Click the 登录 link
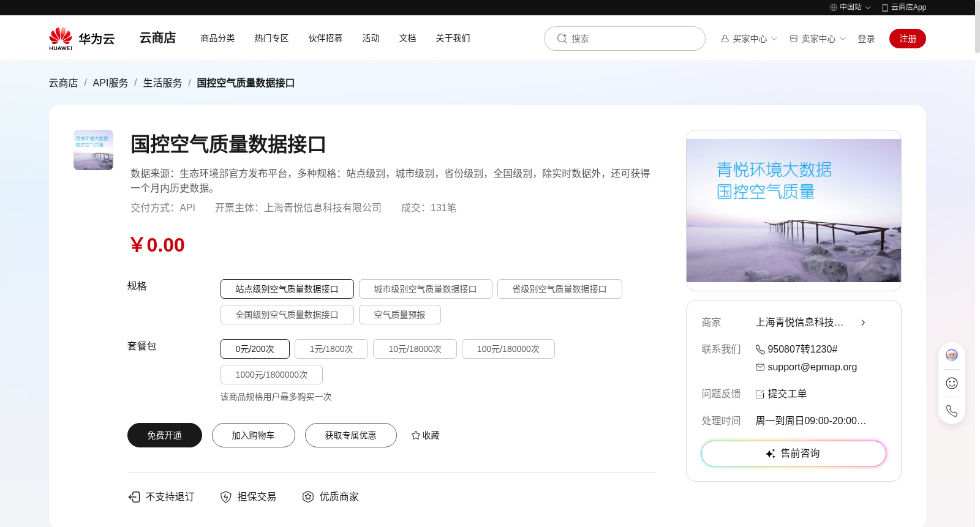The height and width of the screenshot is (527, 980). 866,39
